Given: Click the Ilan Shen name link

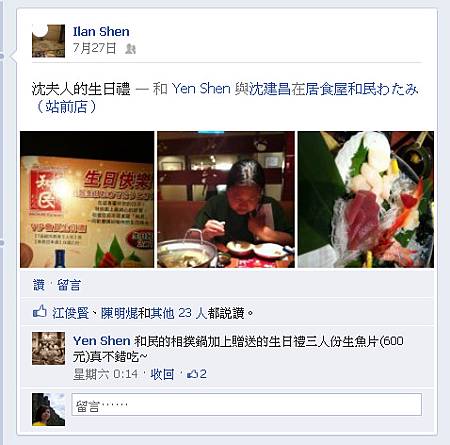Looking at the screenshot, I should [101, 32].
